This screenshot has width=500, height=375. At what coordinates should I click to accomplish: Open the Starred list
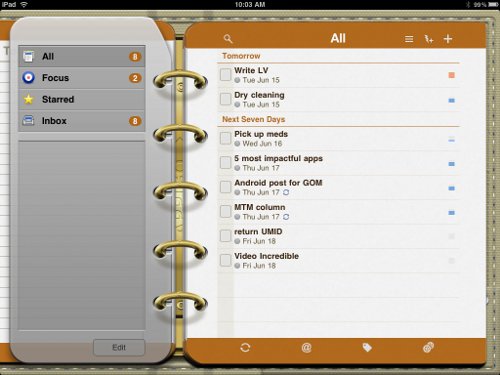click(82, 99)
